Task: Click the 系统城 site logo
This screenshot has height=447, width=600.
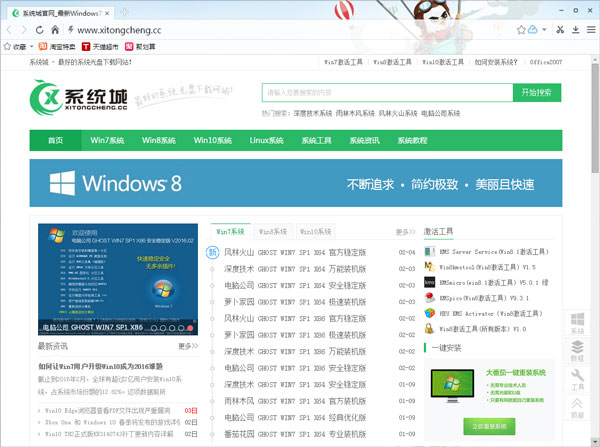Action: pyautogui.click(x=78, y=98)
